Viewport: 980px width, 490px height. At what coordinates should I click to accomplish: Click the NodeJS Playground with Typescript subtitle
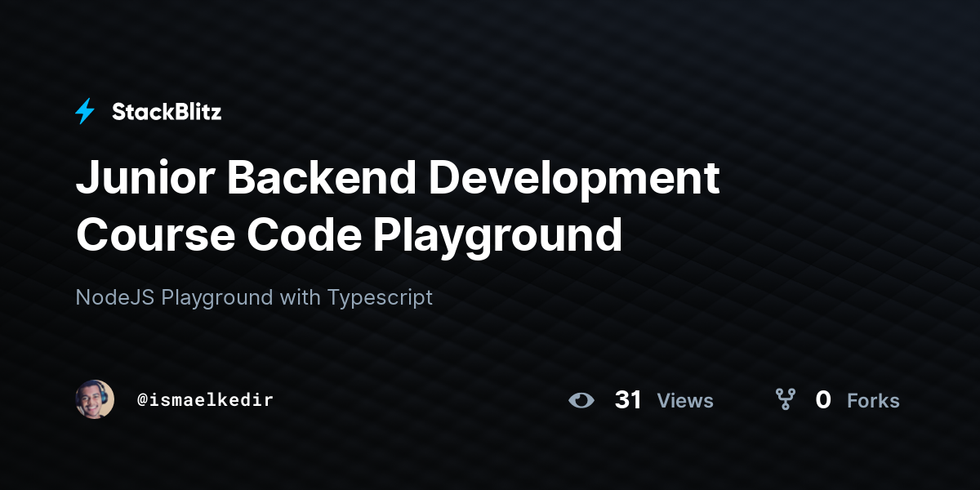254,297
